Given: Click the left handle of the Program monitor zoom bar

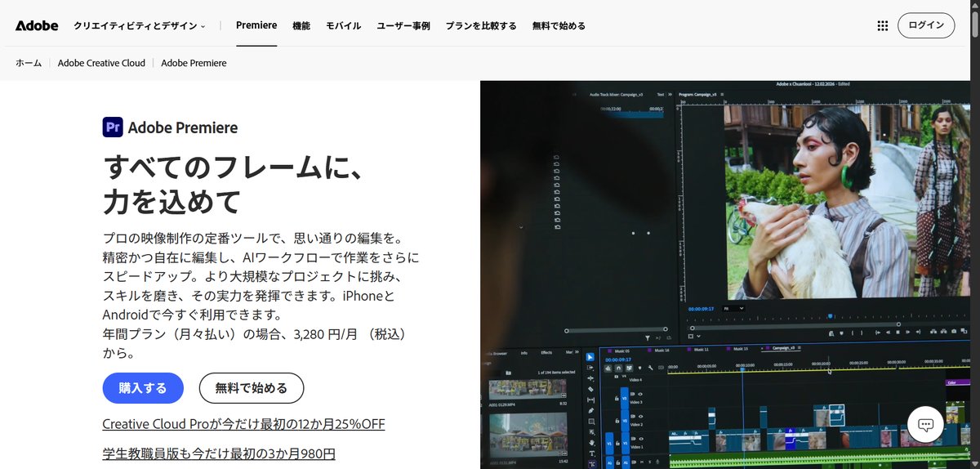Looking at the screenshot, I should (693, 328).
